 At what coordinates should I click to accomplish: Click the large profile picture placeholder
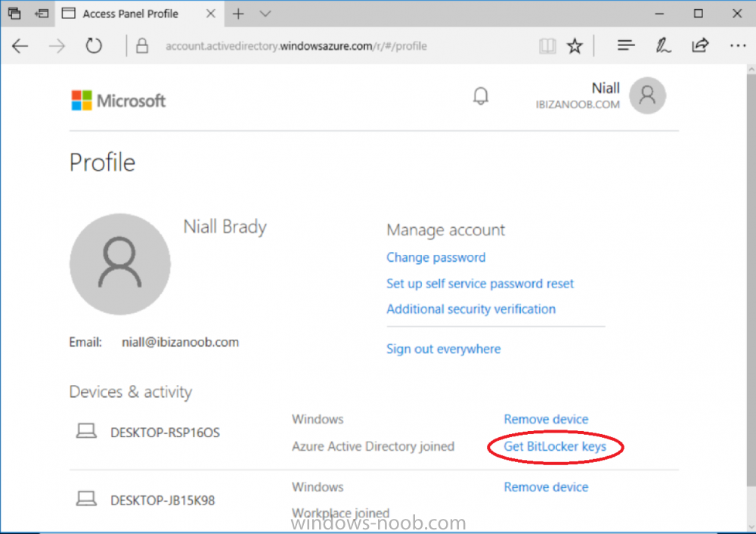point(120,264)
